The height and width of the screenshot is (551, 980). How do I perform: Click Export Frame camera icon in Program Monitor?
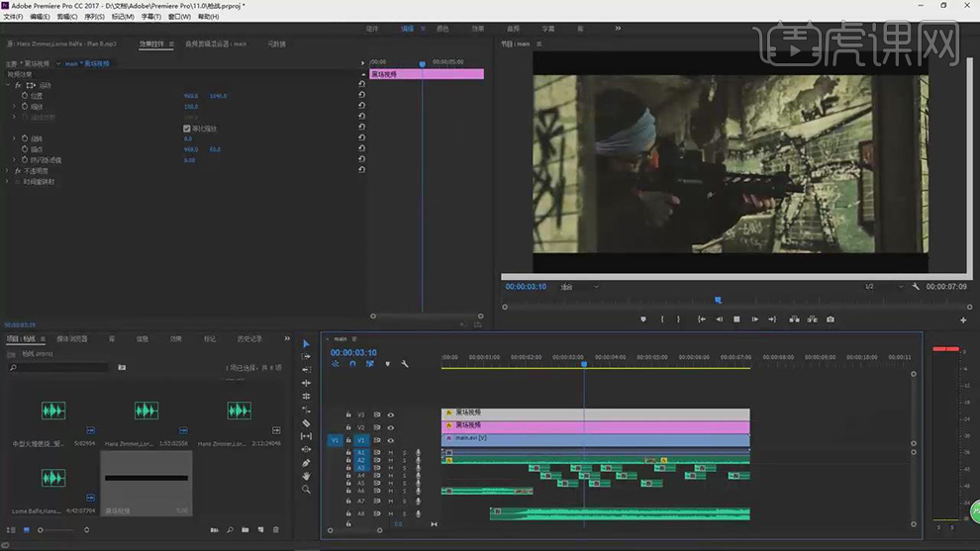[x=830, y=320]
